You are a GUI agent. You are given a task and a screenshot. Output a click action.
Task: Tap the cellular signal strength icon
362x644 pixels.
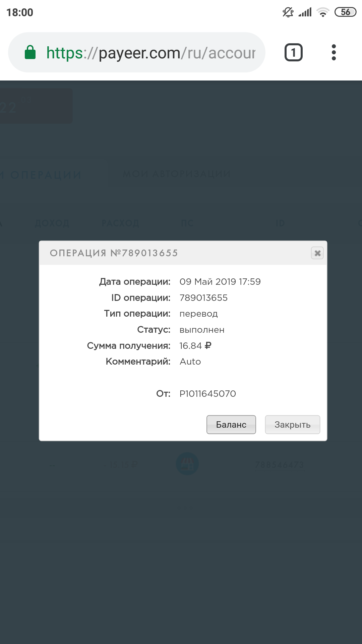(305, 12)
